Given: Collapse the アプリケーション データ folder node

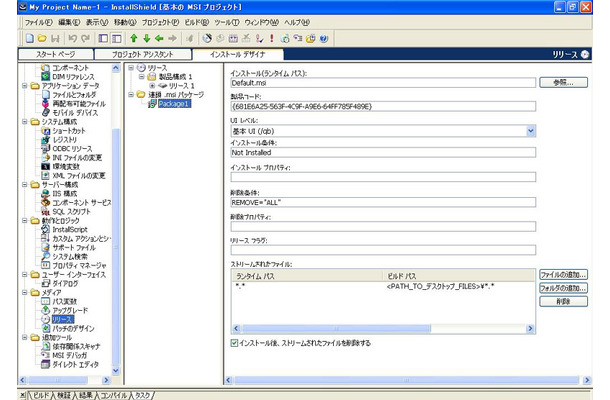Looking at the screenshot, I should [x=25, y=86].
